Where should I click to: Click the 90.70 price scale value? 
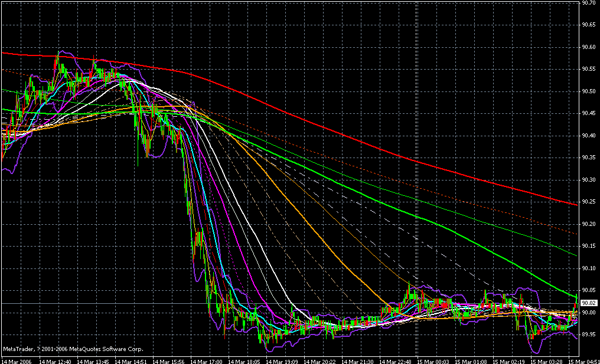[x=588, y=3]
